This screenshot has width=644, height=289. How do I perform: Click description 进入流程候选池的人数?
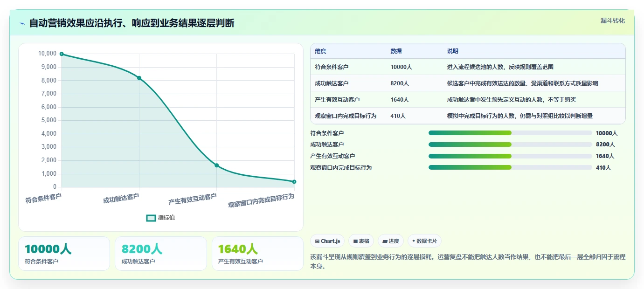(500, 67)
